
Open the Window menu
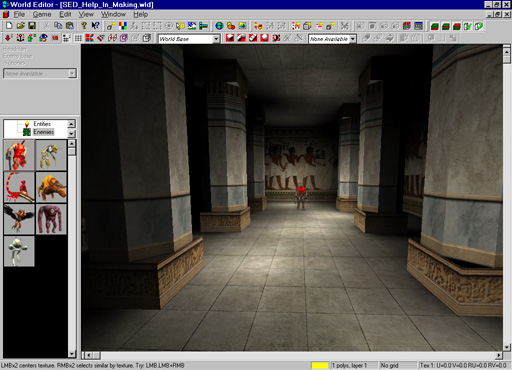(113, 14)
